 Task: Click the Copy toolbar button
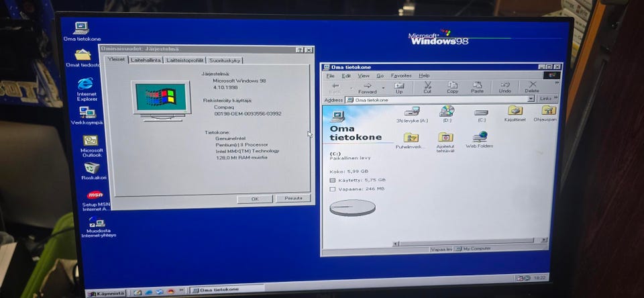pyautogui.click(x=453, y=87)
